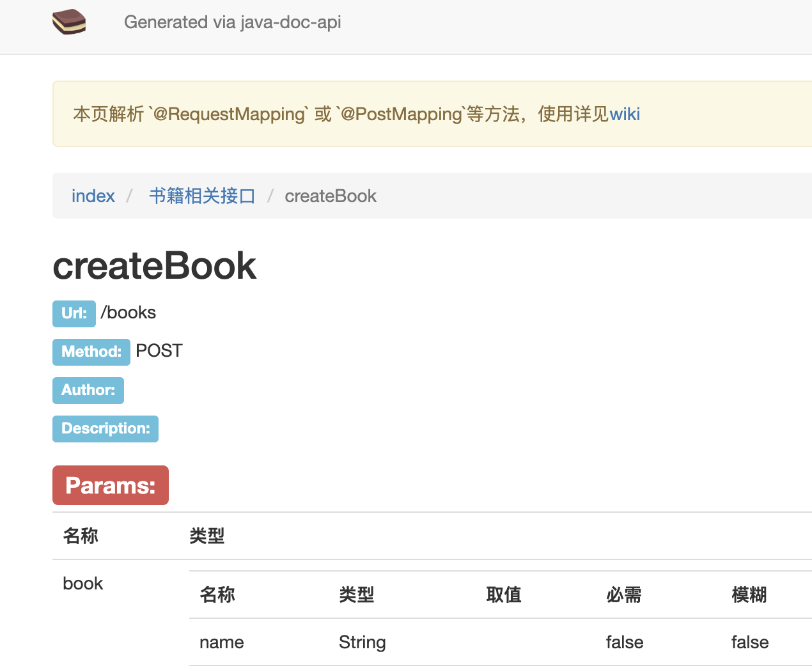Click the red Params badge
812x670 pixels.
tap(110, 485)
